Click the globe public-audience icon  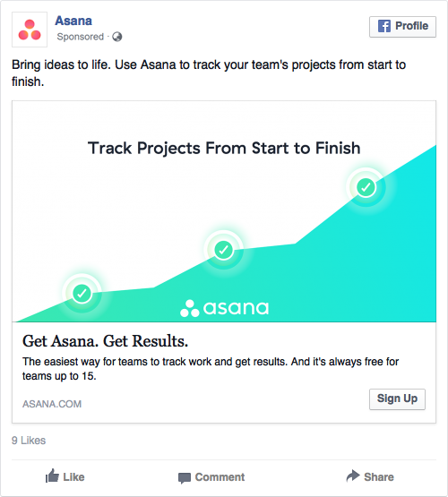pos(117,37)
